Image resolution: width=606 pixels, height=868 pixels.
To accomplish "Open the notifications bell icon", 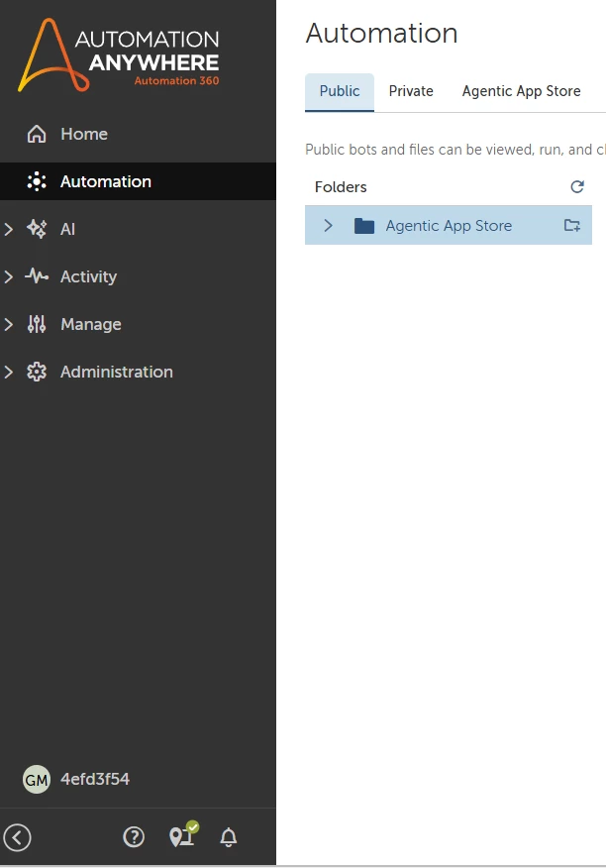I will [x=229, y=837].
